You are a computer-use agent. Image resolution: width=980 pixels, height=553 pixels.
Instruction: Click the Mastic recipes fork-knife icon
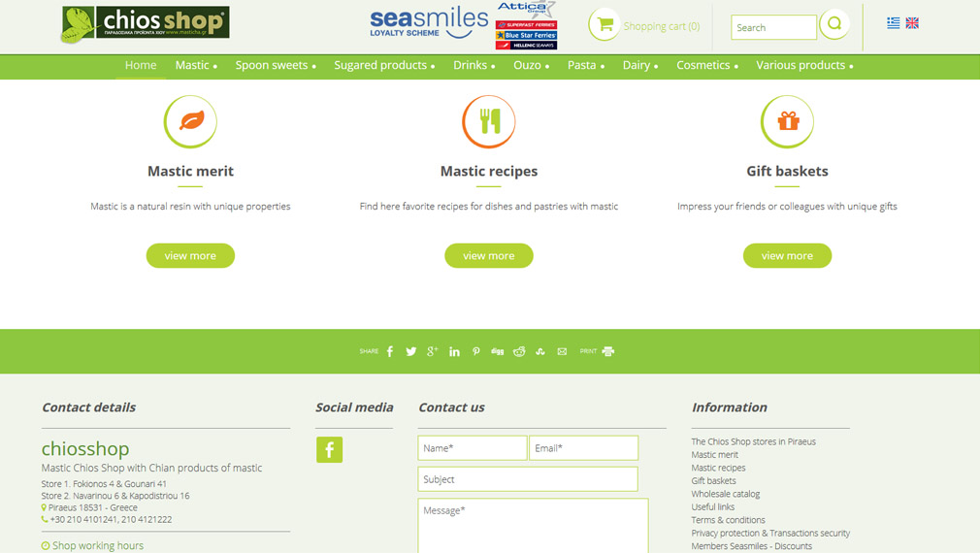click(x=489, y=121)
